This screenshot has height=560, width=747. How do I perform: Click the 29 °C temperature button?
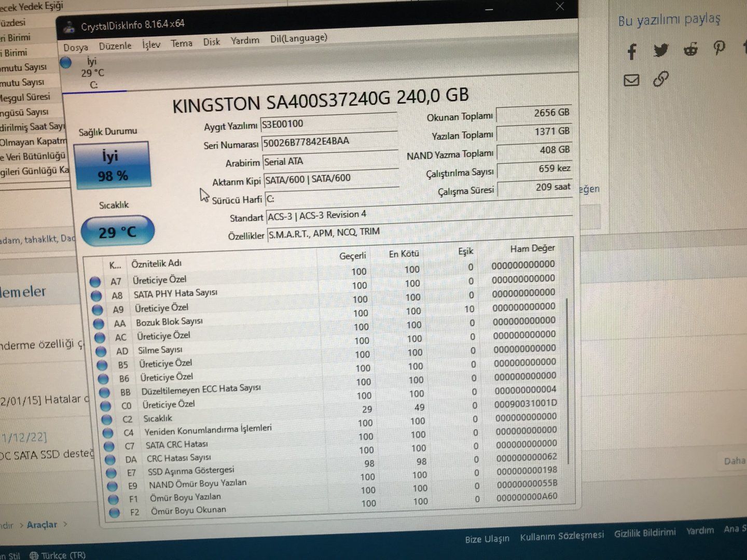(118, 231)
